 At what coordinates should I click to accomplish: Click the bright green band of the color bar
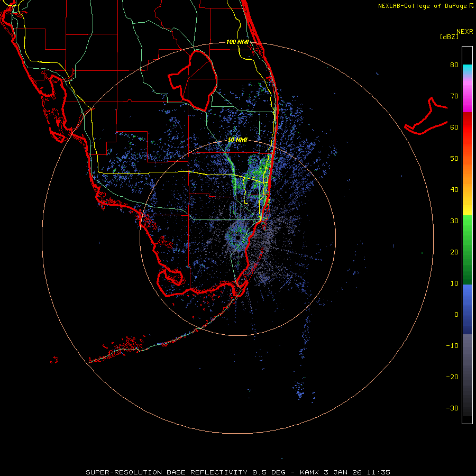[467, 226]
